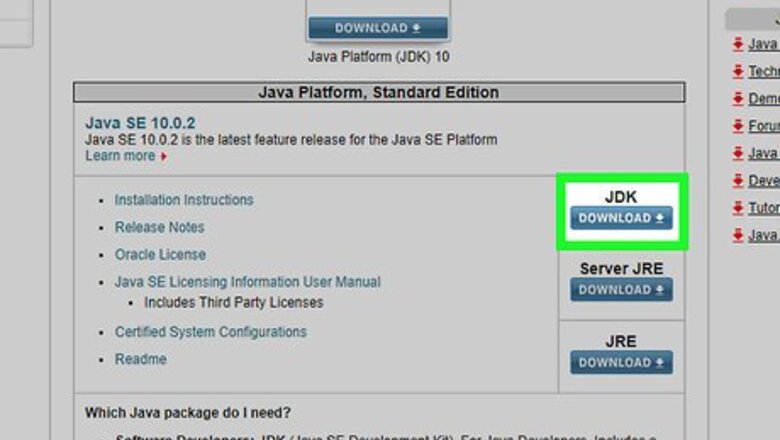
Task: Click the JDK label above its download button
Action: pyautogui.click(x=621, y=197)
